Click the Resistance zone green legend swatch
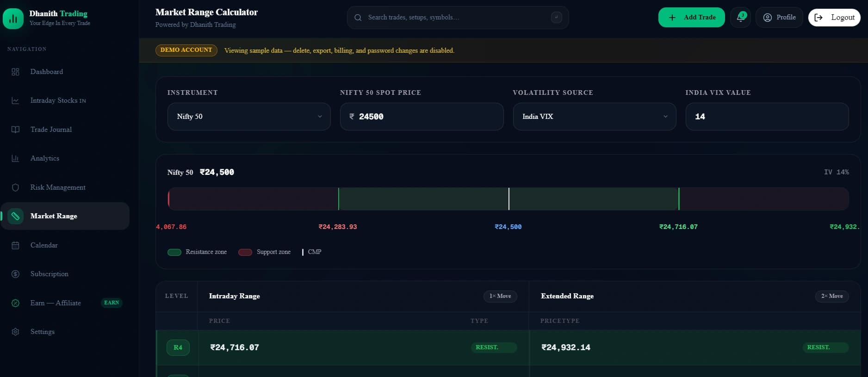The image size is (868, 377). pos(174,252)
